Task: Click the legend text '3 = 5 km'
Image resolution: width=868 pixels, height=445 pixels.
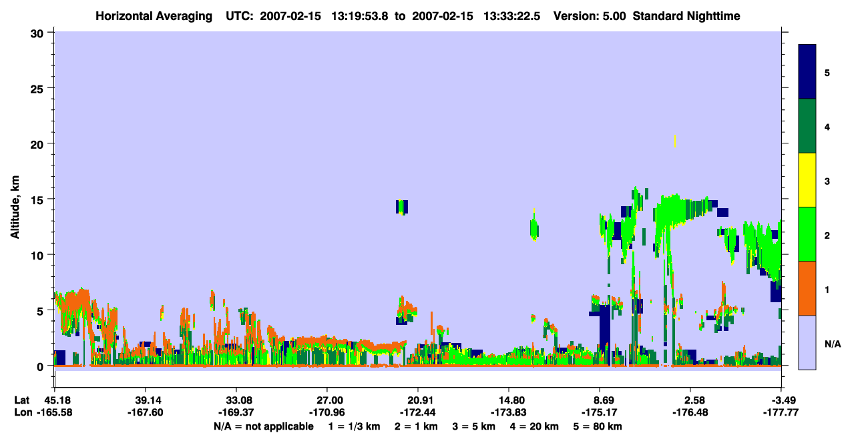Action: pyautogui.click(x=475, y=426)
